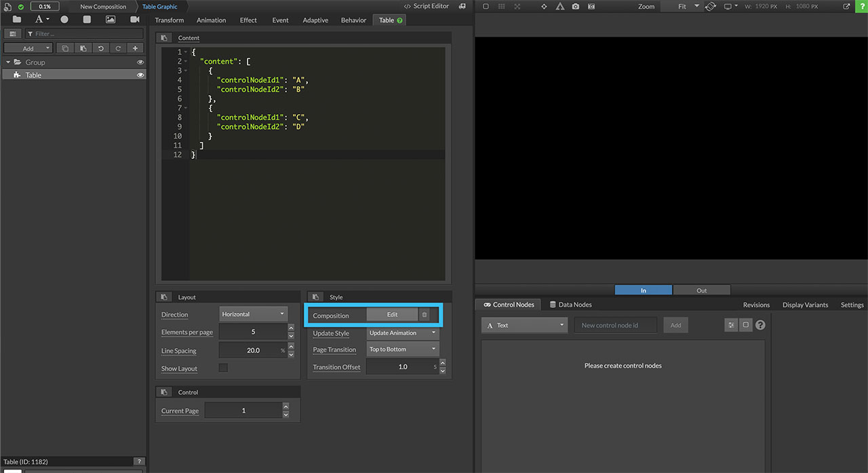Click the camera snapshot icon
The image size is (868, 473).
coord(576,6)
